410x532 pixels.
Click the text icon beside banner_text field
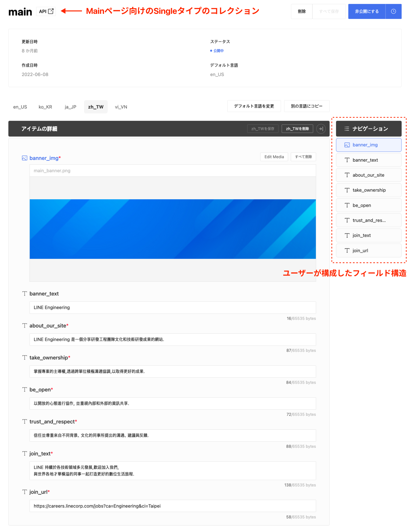(x=24, y=294)
